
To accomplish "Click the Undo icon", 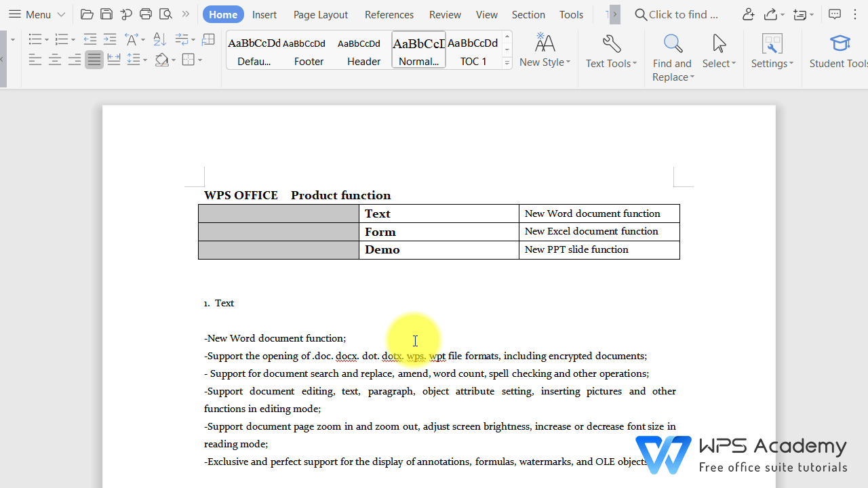I will pyautogui.click(x=125, y=14).
